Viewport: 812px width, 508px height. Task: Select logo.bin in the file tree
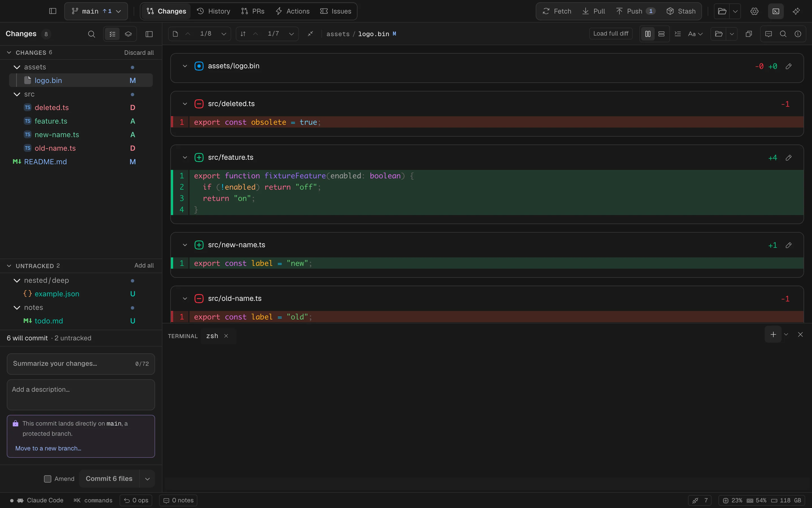coord(81,80)
